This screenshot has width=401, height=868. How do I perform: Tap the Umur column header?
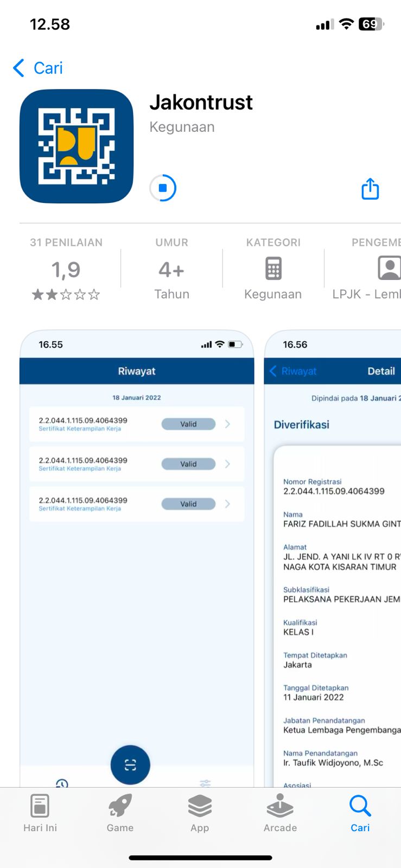[171, 242]
